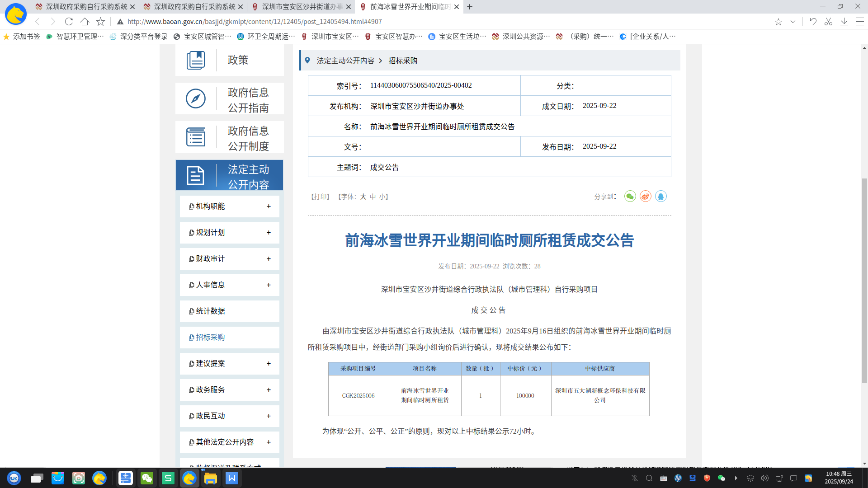
Task: Click the screenshot scissors icon
Action: pos(828,22)
